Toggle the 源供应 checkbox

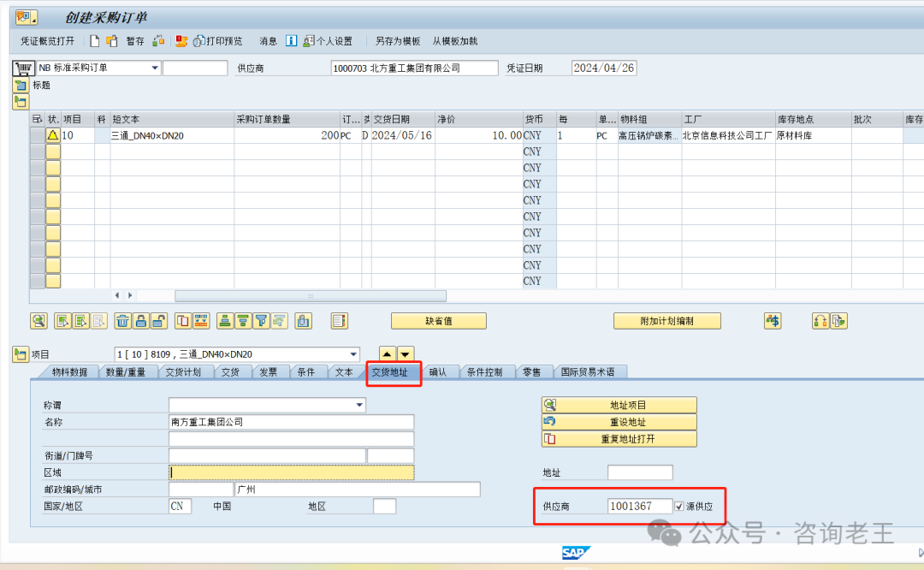pyautogui.click(x=679, y=507)
